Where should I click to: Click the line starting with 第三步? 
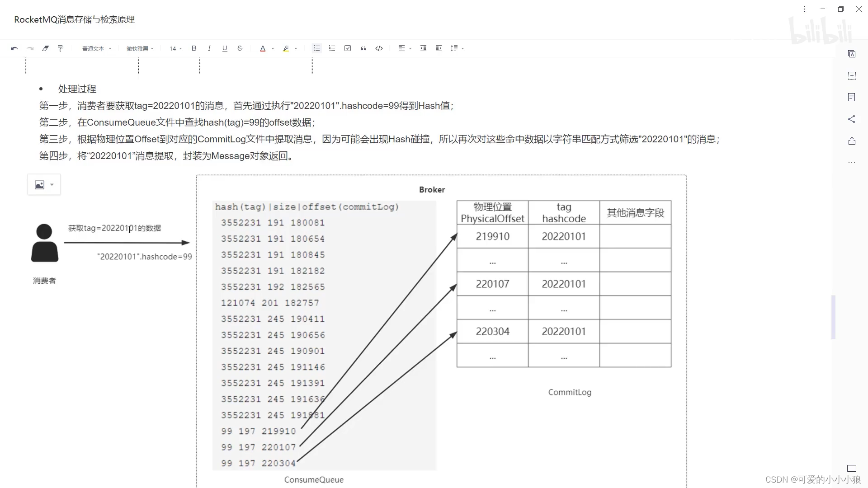point(379,139)
